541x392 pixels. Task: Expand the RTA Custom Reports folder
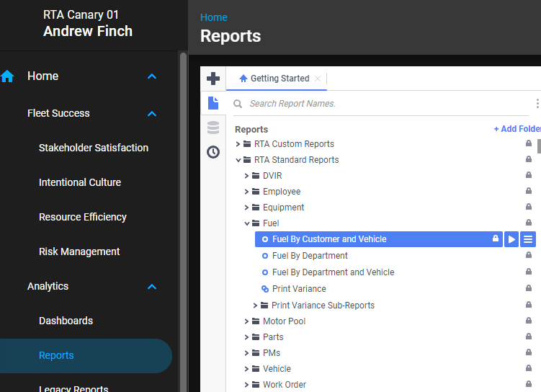coord(238,144)
